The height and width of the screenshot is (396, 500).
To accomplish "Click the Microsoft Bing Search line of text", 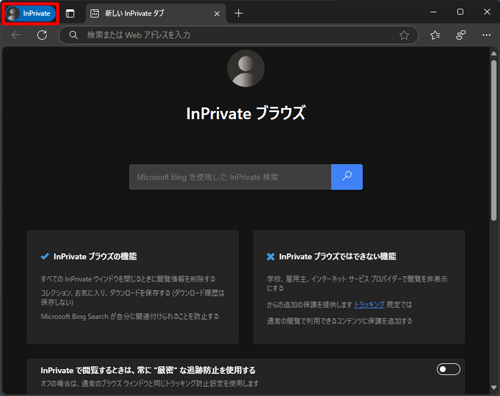I will [130, 316].
